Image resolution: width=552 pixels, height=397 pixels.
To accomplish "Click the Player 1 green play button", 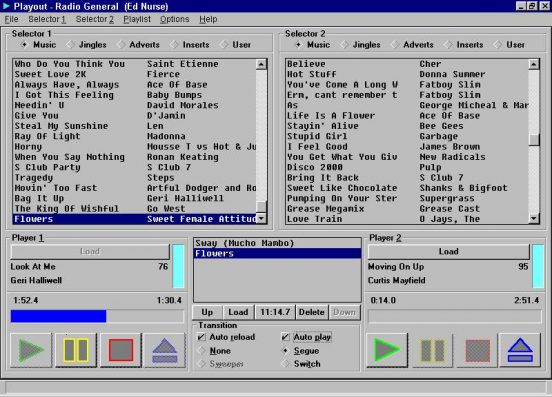I will click(31, 350).
